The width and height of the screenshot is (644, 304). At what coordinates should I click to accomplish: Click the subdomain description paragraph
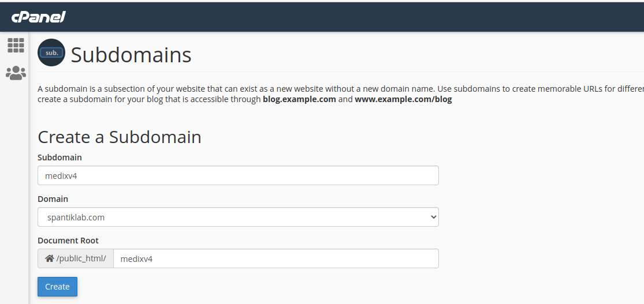[x=231, y=89]
